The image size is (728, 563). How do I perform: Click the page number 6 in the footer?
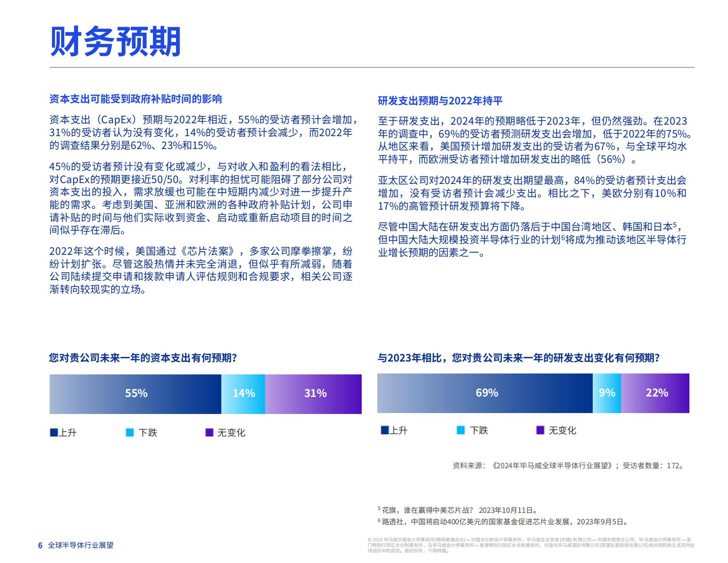40,545
